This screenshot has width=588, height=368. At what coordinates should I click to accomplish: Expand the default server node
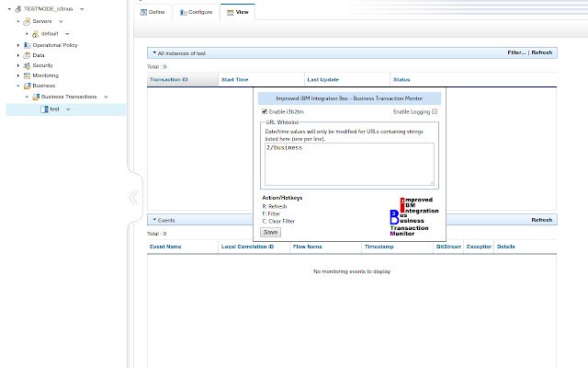(x=27, y=34)
